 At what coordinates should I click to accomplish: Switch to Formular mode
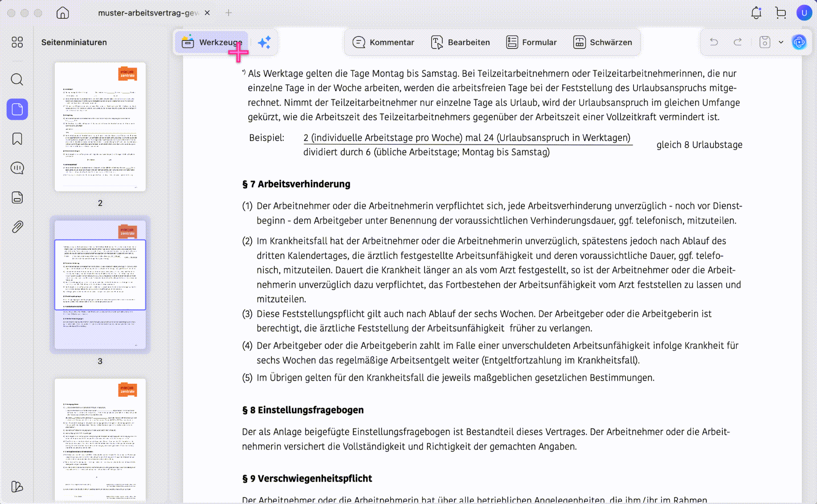[531, 42]
